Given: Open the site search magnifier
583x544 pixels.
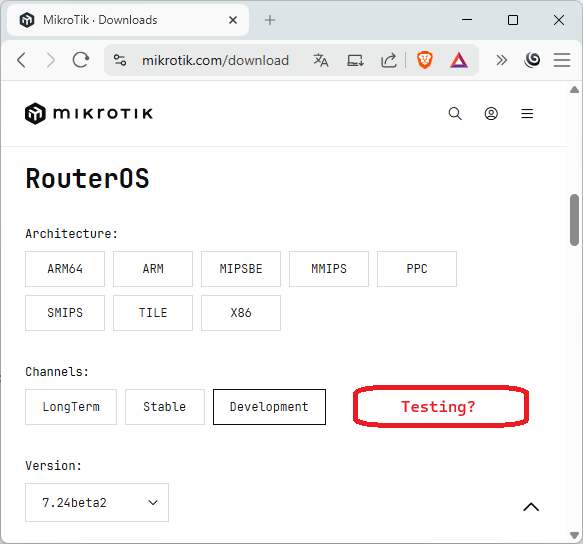Looking at the screenshot, I should pos(455,113).
